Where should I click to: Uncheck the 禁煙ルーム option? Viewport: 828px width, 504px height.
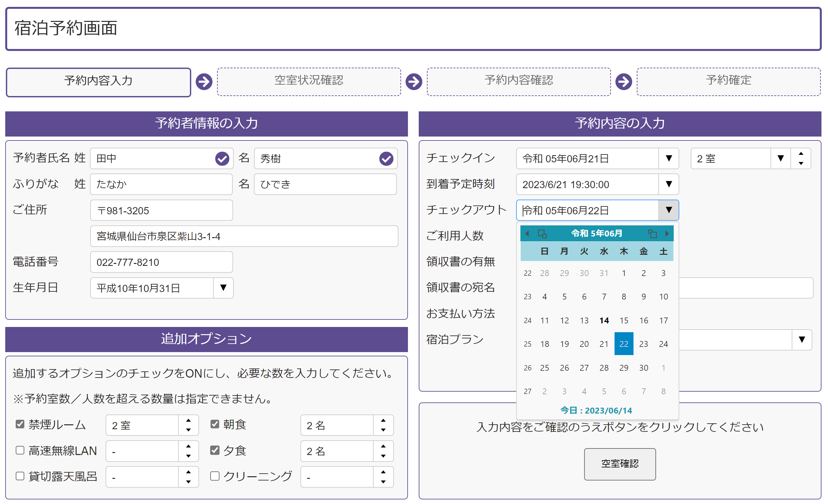click(x=20, y=424)
